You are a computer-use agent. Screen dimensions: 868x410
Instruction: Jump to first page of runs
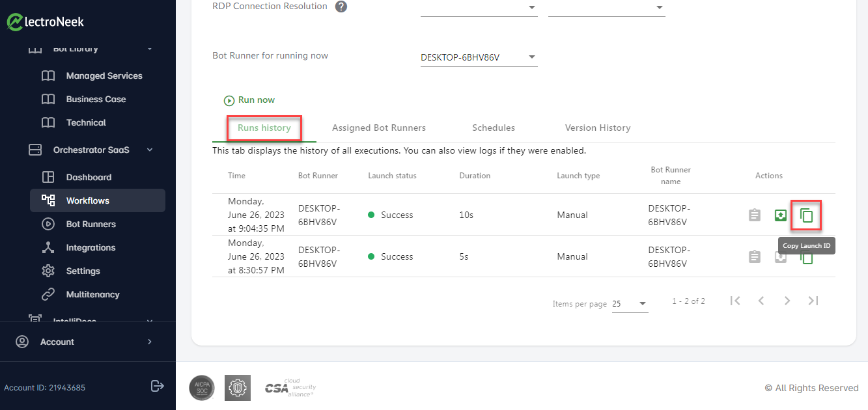coord(735,301)
